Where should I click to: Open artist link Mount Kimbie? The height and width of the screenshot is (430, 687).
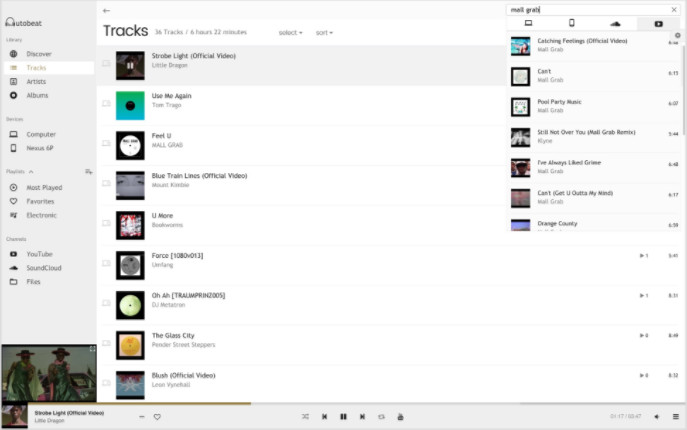pos(170,185)
